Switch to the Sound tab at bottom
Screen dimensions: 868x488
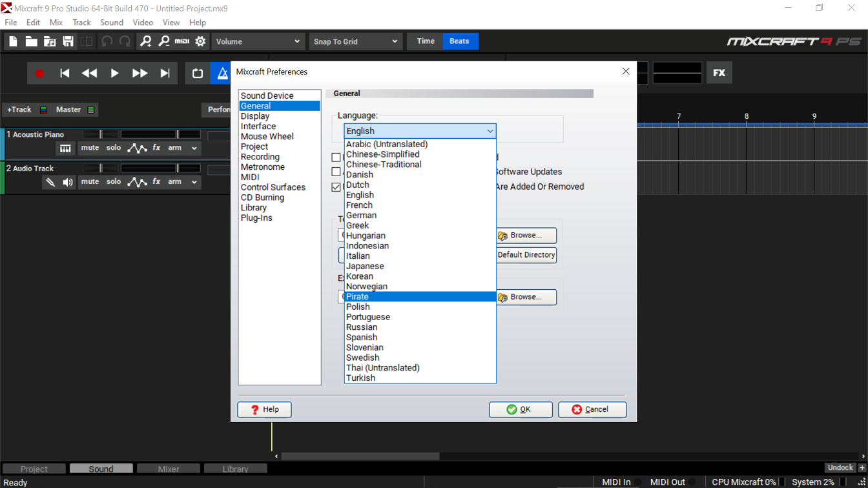pos(101,469)
